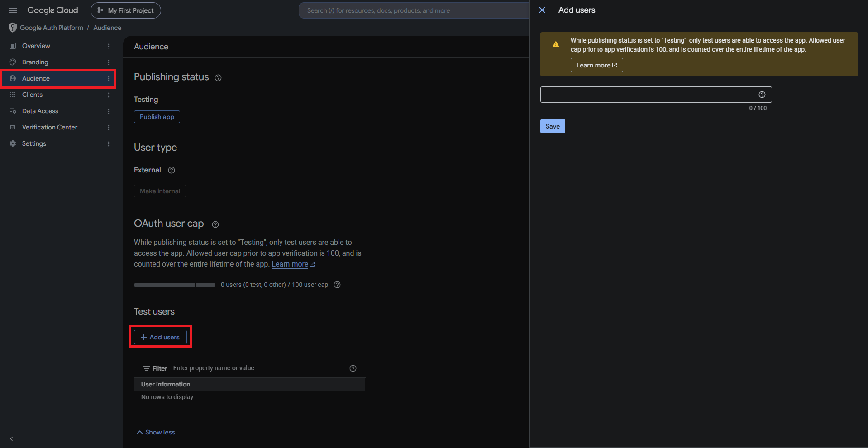Viewport: 868px width, 448px height.
Task: Click the '0 / 100' counter text
Action: [x=758, y=108]
